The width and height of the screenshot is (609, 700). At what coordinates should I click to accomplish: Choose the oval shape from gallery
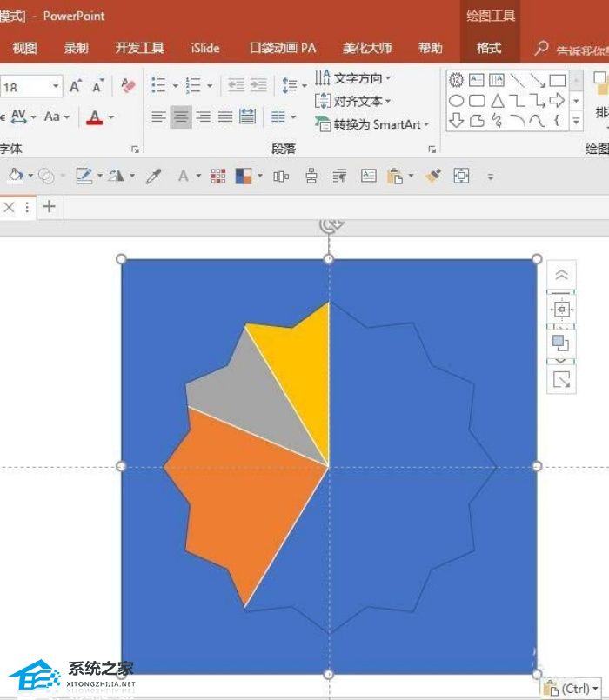point(456,101)
